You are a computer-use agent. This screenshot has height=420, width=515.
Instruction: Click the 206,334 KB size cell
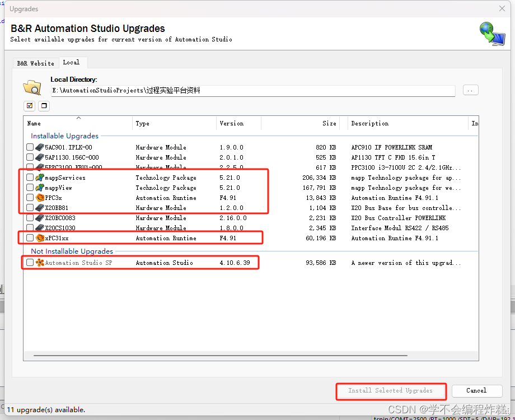pos(319,178)
